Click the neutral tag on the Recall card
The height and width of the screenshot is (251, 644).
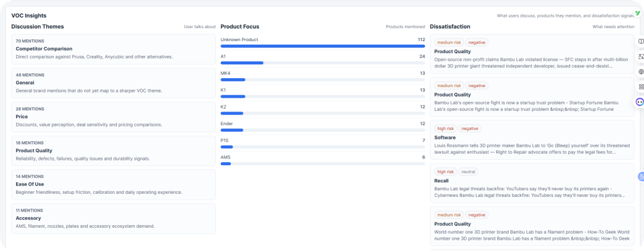click(468, 172)
